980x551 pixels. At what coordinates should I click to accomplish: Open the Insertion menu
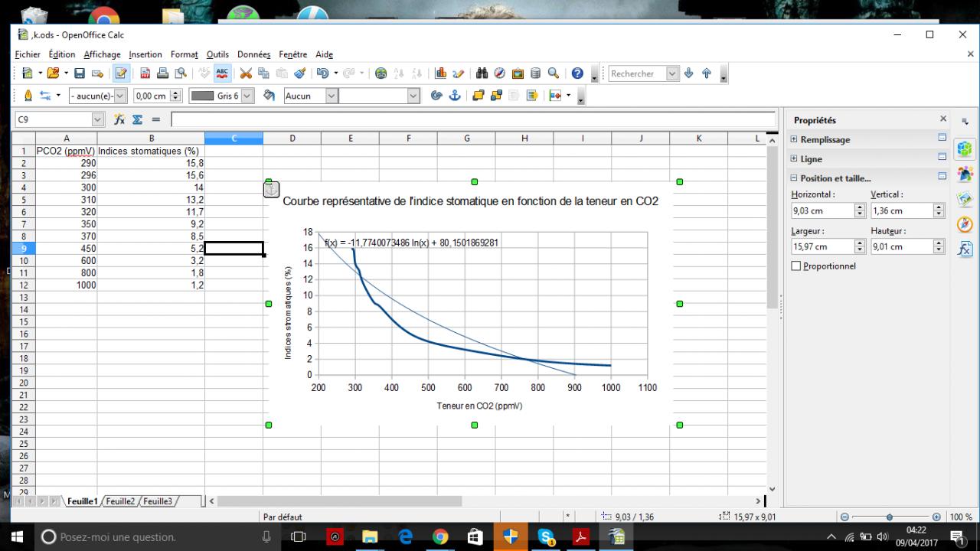[x=145, y=54]
